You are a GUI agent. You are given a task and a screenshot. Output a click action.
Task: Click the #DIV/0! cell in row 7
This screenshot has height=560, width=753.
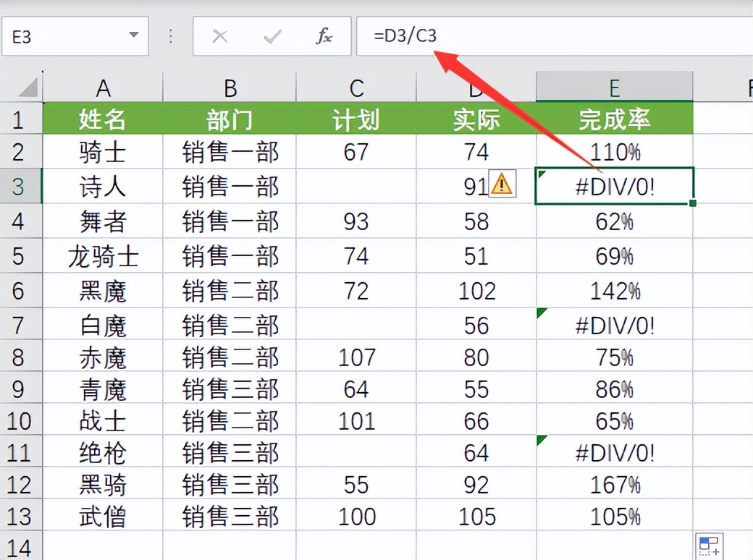614,326
